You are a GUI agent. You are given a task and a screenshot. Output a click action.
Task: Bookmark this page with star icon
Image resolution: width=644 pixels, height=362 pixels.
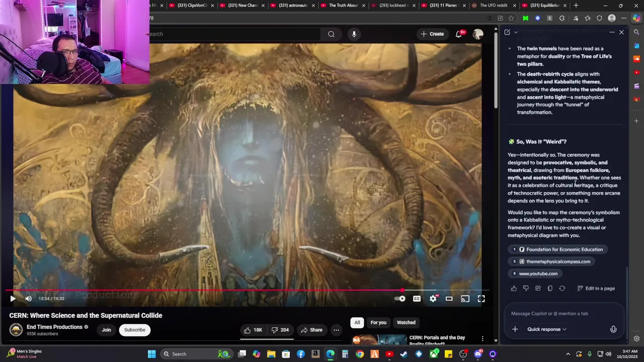point(511,18)
